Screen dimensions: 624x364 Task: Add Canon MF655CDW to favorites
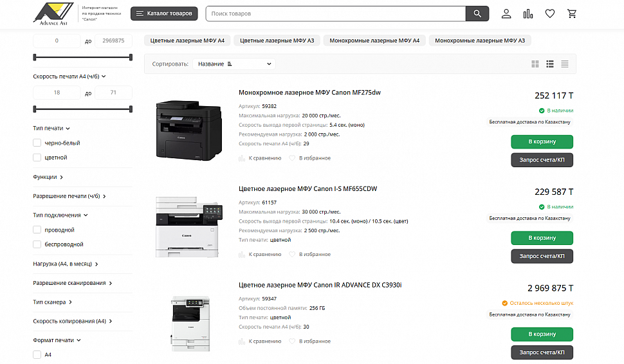pos(309,255)
